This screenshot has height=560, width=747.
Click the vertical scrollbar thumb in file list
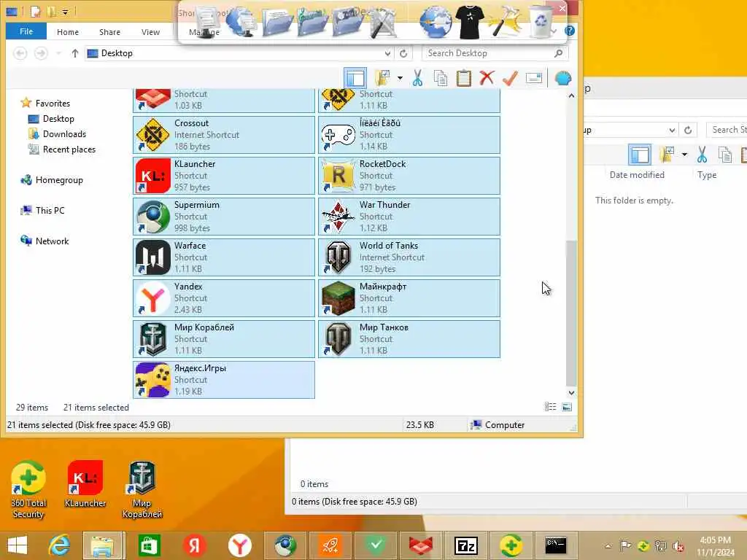571,314
